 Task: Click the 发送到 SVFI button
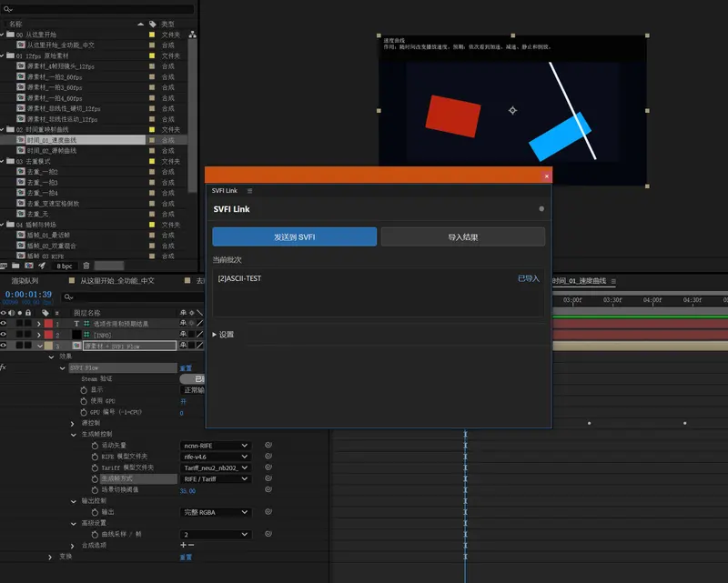(x=294, y=236)
